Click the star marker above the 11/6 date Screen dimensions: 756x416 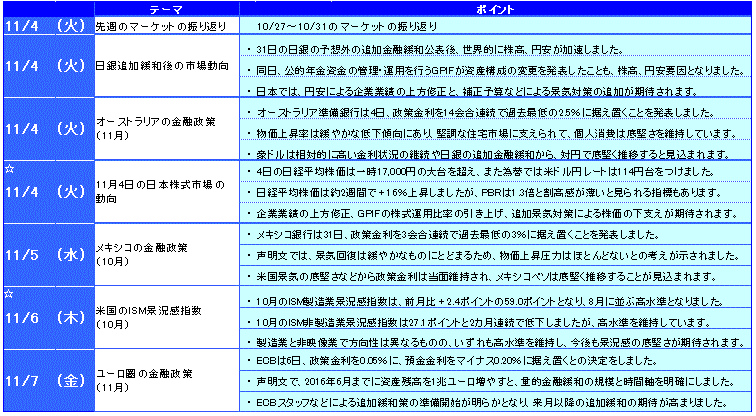[x=7, y=295]
